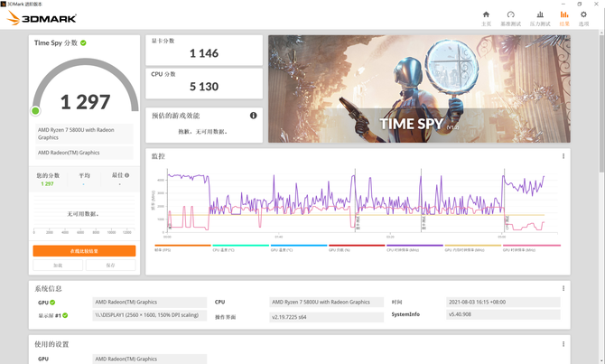Click the green marker on the score gauge
This screenshot has height=364, width=605.
point(35,111)
